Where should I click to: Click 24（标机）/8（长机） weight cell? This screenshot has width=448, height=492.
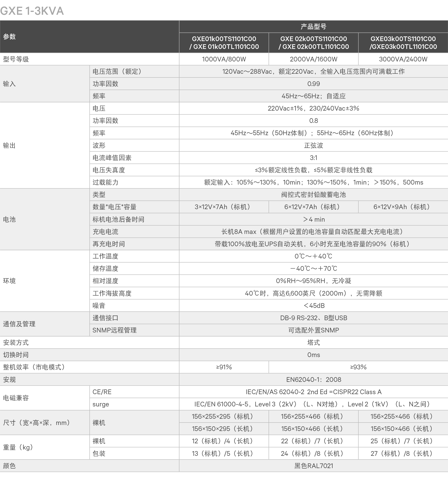tap(313, 454)
